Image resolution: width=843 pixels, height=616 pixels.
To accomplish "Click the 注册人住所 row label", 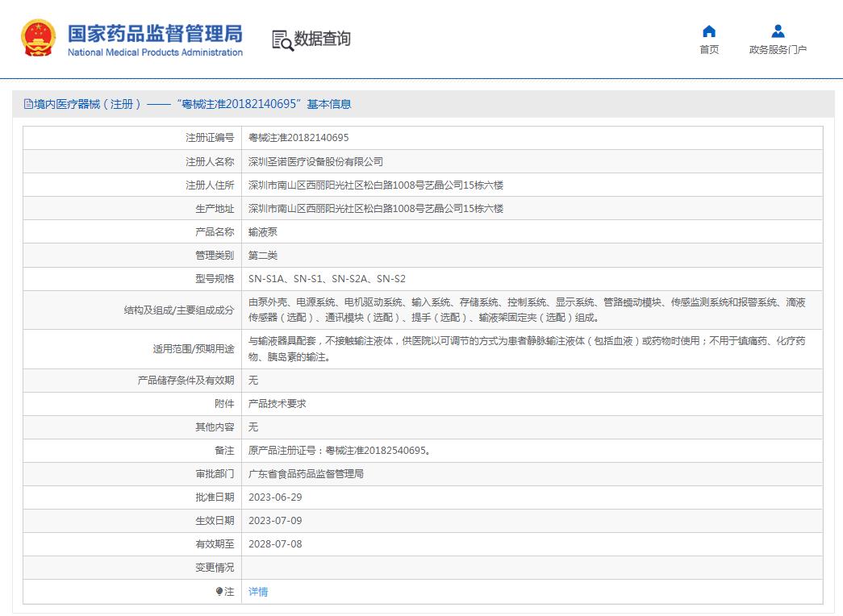I will (210, 185).
